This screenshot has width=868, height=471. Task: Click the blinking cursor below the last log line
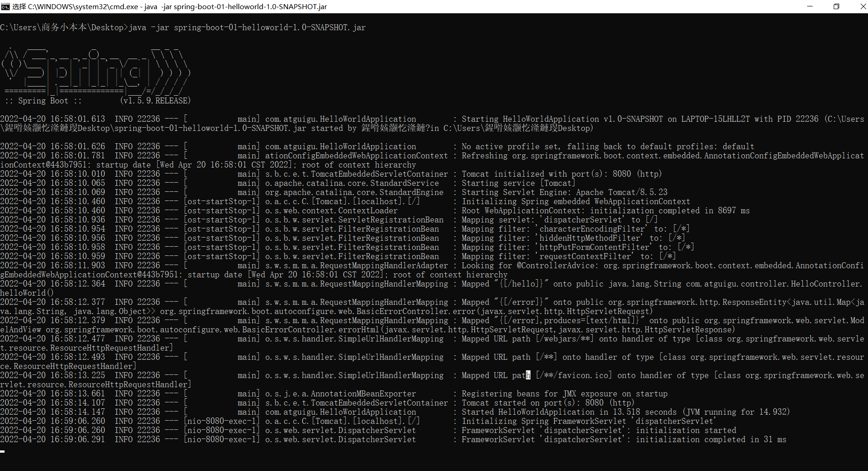(2, 452)
